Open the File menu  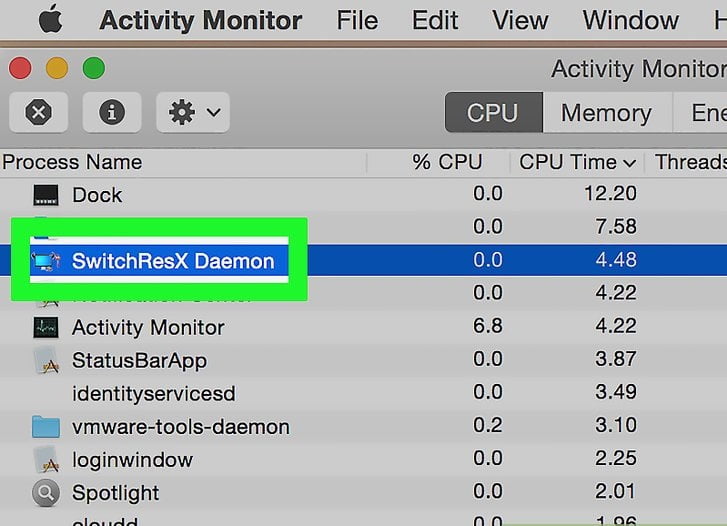coord(357,20)
